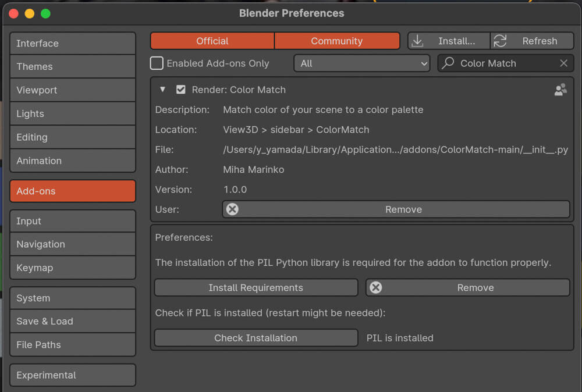Select the Add-ons section

(73, 191)
